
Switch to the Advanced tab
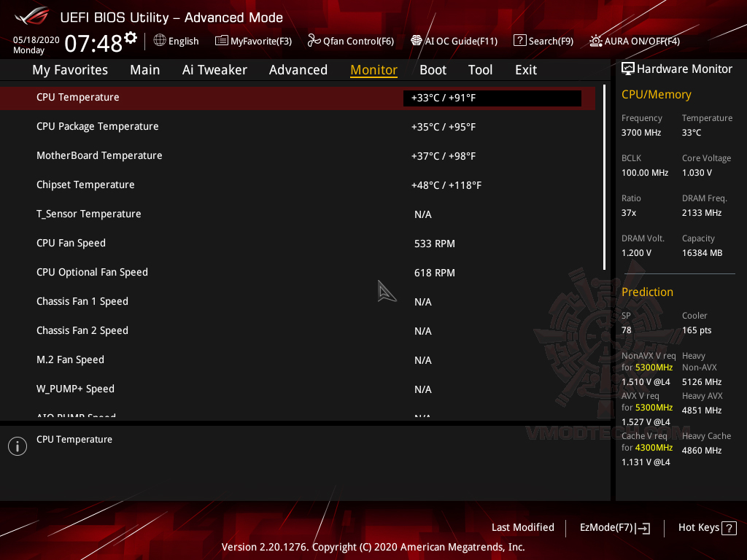298,70
